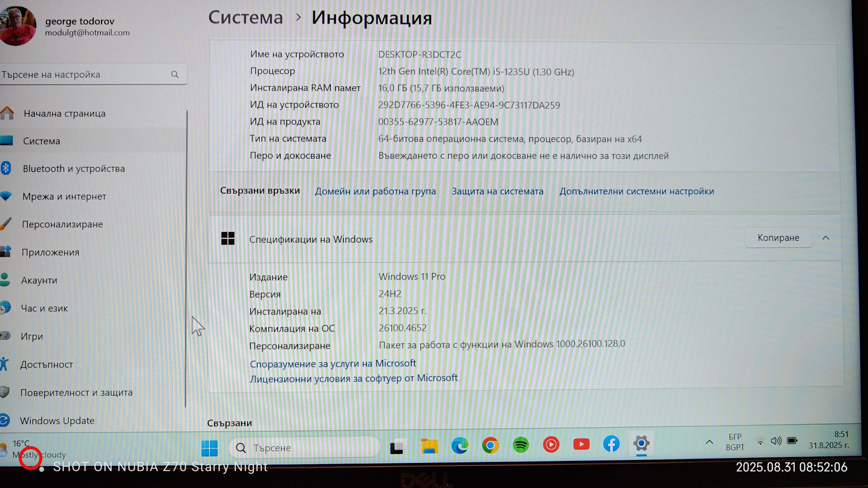Launch Google Chrome from the taskbar
This screenshot has width=868, height=488.
(490, 445)
